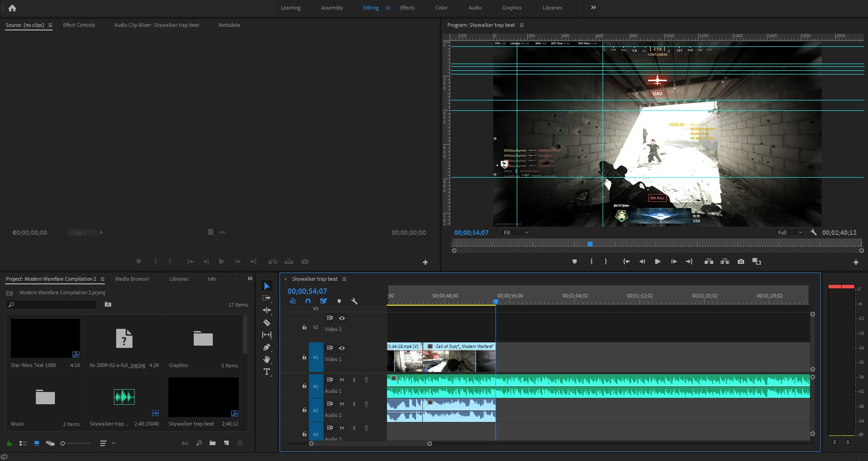Open the Fit zoom level dropdown
868x461 pixels.
516,233
